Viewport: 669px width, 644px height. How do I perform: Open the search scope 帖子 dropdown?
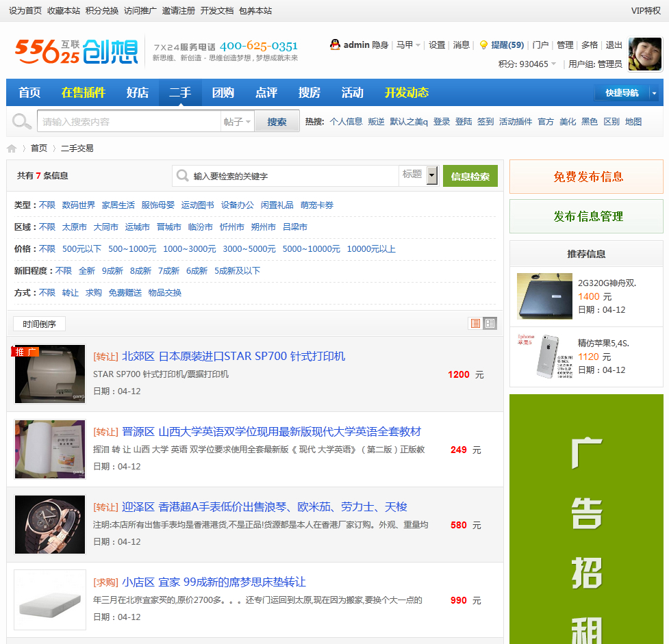pos(237,121)
